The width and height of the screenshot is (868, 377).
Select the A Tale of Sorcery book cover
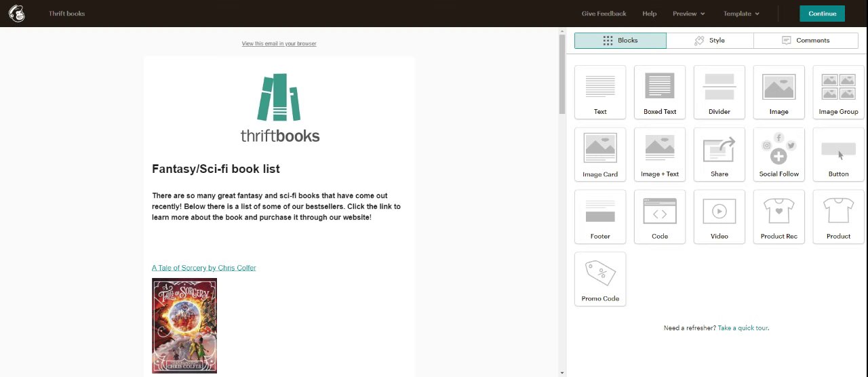[x=184, y=325]
